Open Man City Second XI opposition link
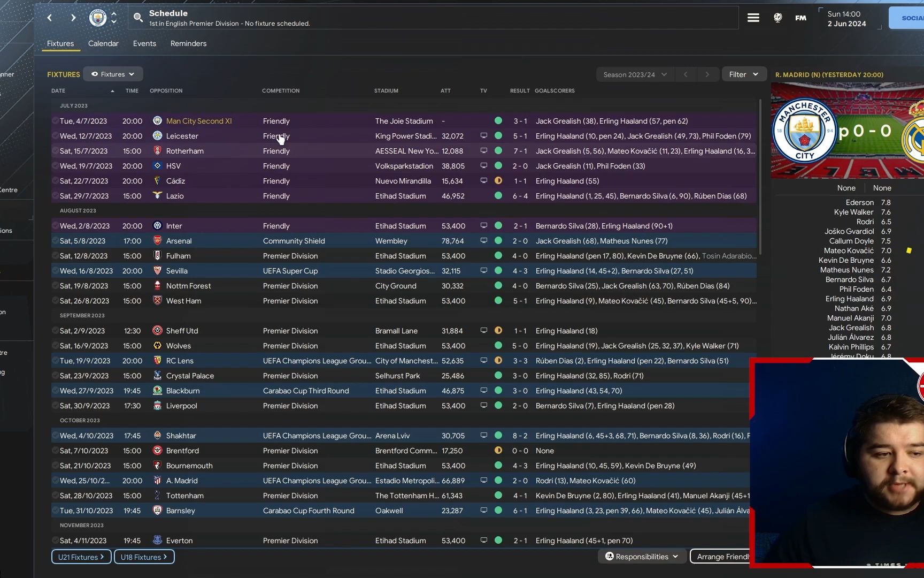 pyautogui.click(x=199, y=121)
